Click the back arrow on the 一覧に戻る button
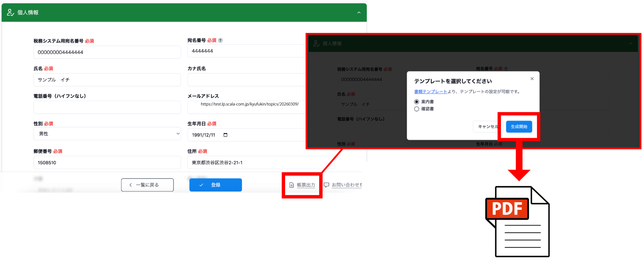This screenshot has width=644, height=264. click(131, 185)
